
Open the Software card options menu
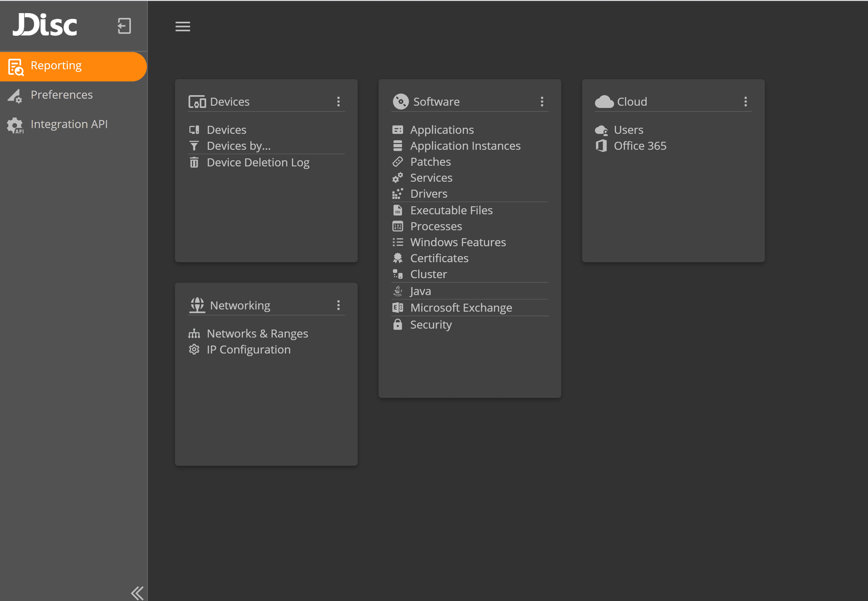[x=542, y=101]
